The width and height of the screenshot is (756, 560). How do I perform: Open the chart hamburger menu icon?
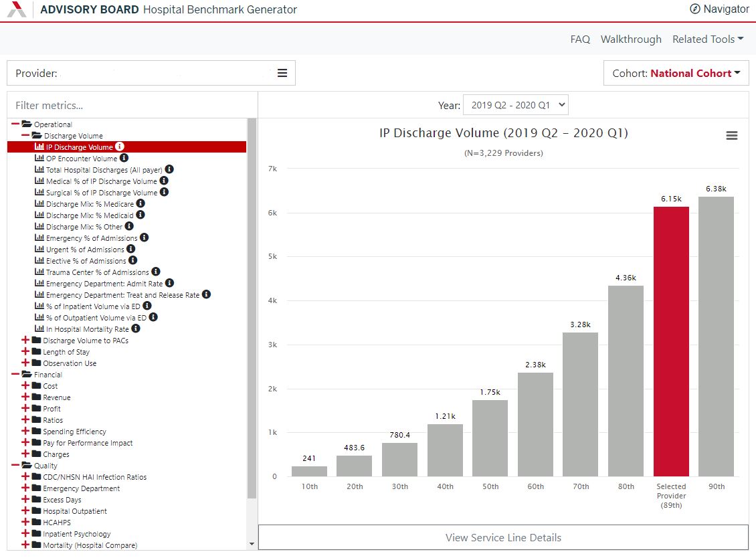[x=732, y=136]
